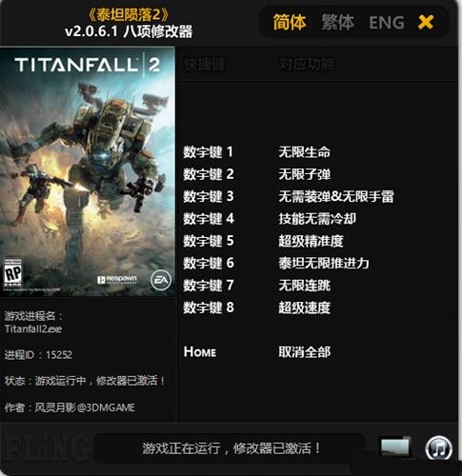Switch language to 简体
Viewport: 462px width, 476px height.
pos(290,22)
